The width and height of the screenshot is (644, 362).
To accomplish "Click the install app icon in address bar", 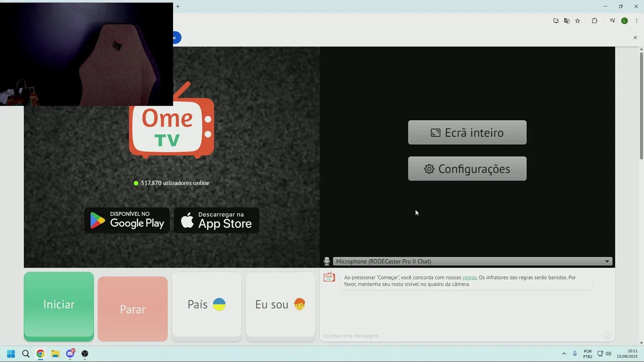I will pyautogui.click(x=556, y=21).
